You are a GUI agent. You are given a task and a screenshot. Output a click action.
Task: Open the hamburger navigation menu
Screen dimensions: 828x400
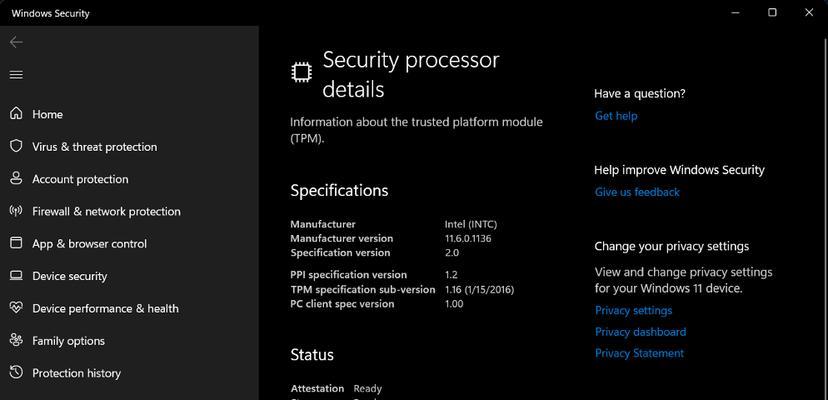pos(16,75)
